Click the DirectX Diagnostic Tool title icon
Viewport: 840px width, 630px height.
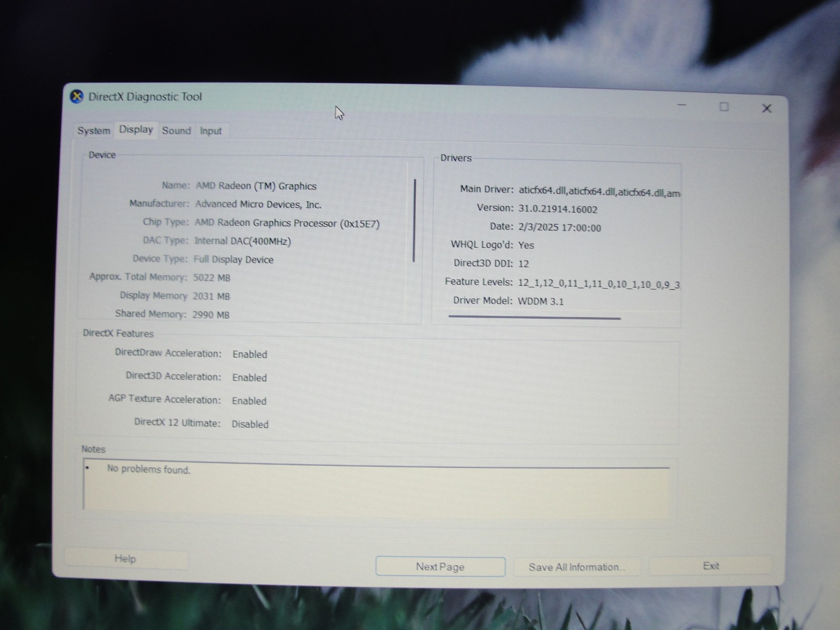pyautogui.click(x=77, y=97)
